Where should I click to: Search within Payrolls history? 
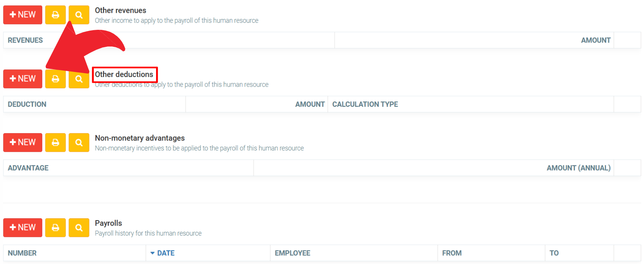click(x=79, y=228)
